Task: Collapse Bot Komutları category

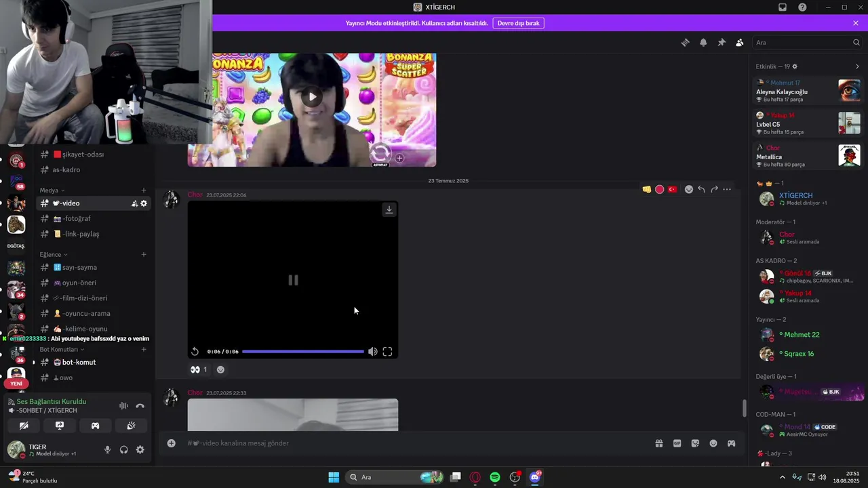Action: point(62,350)
